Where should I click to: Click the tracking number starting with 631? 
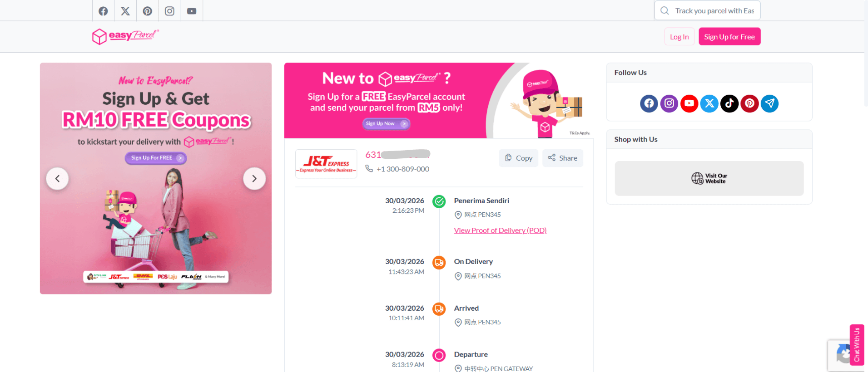(x=397, y=155)
